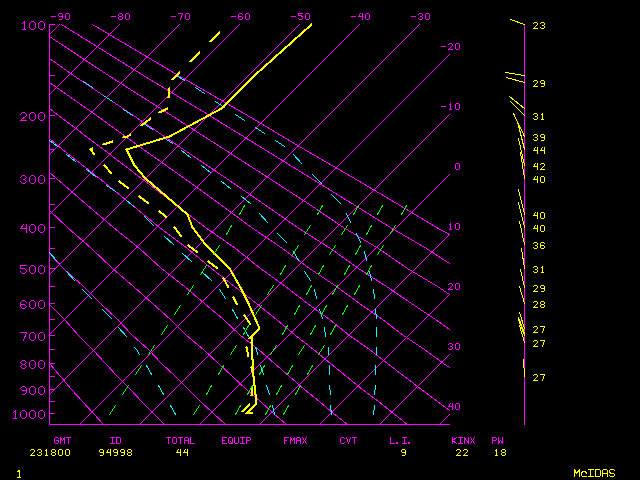The width and height of the screenshot is (640, 480).
Task: Click the 700 pressure level label
Action: tap(34, 337)
